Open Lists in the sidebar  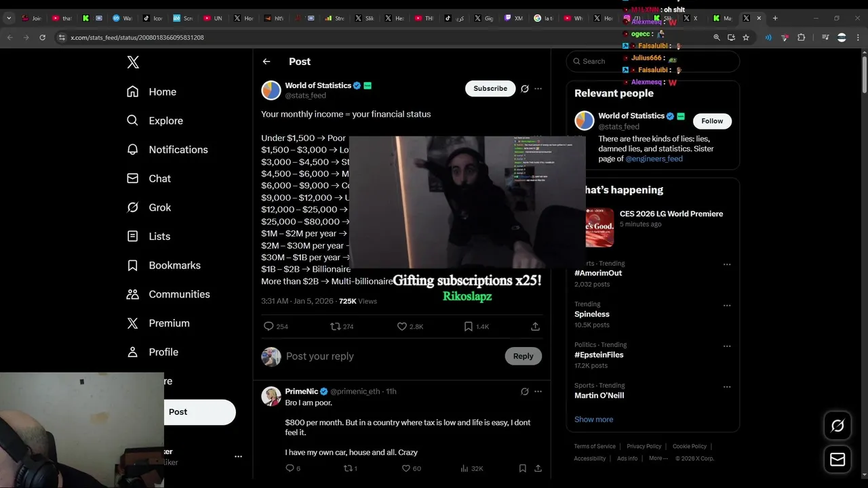tap(149, 237)
